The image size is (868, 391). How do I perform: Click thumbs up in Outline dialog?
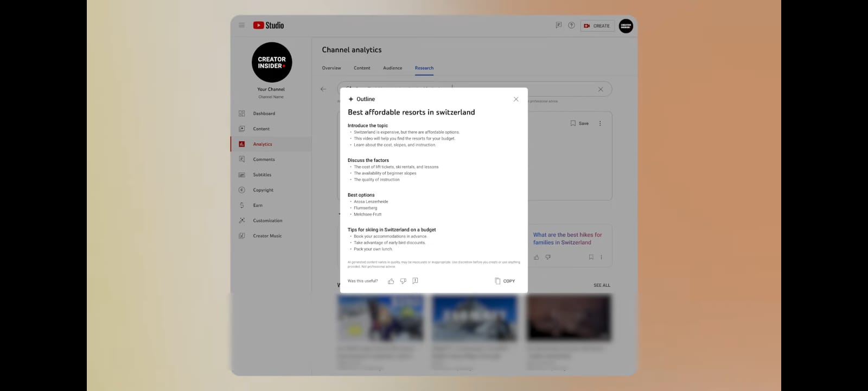pyautogui.click(x=391, y=281)
